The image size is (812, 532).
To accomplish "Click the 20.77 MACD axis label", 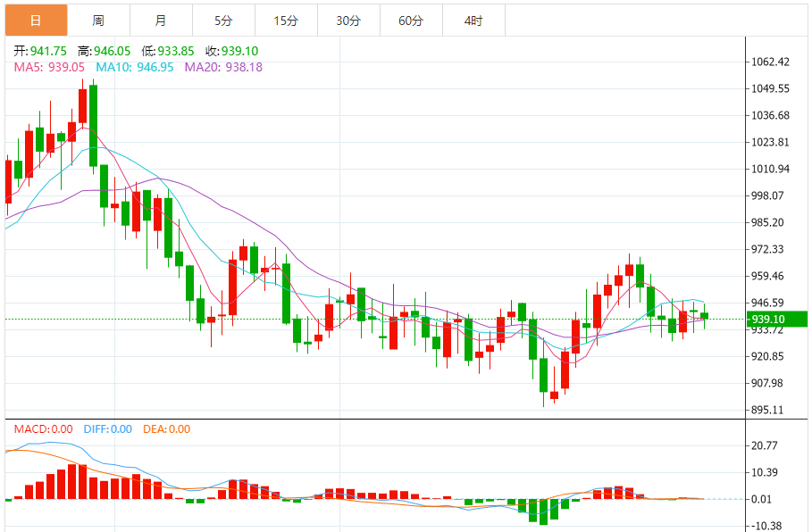I will pos(765,445).
